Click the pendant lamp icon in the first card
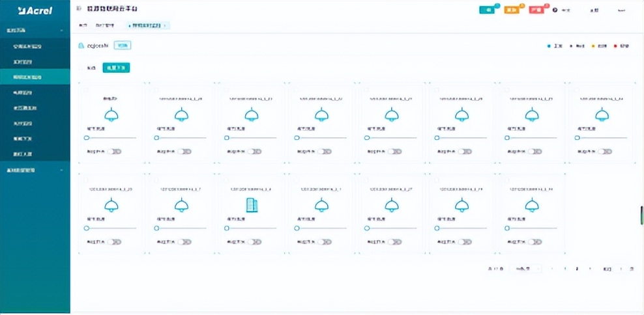 [x=111, y=115]
